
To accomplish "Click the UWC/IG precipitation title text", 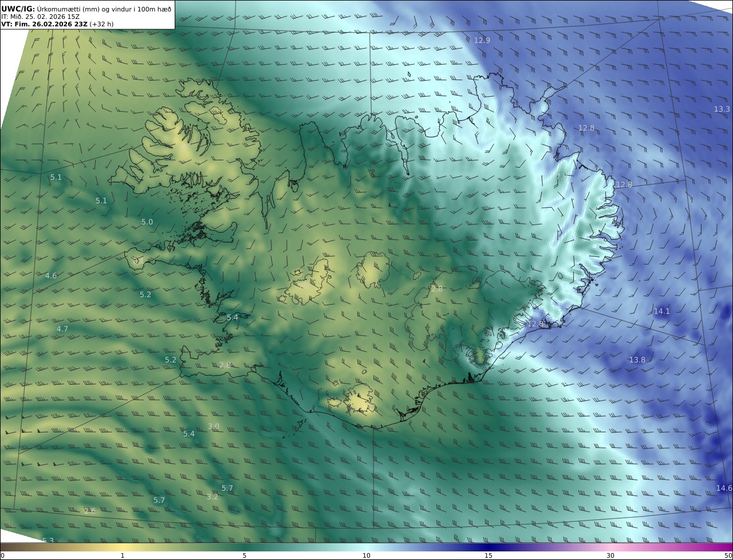I will click(86, 9).
